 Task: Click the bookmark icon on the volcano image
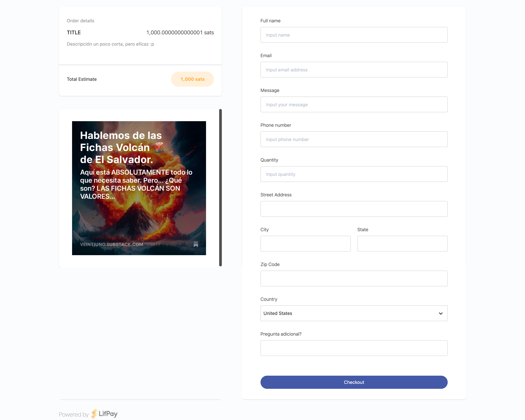(196, 244)
